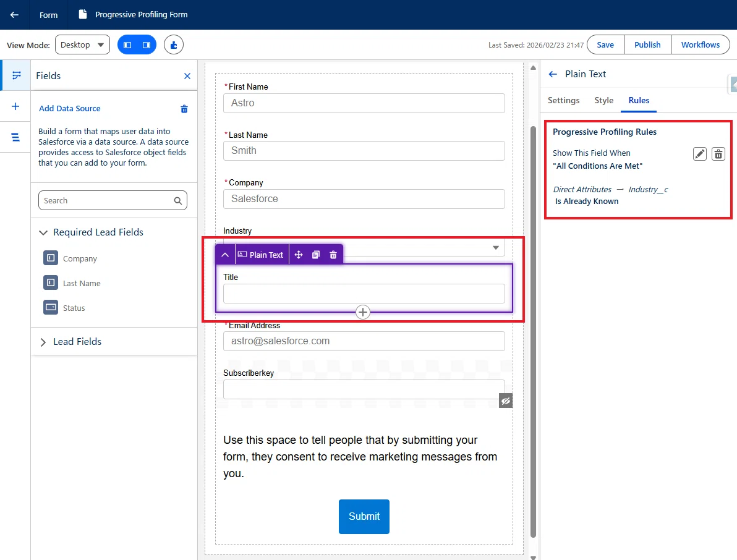Open View Mode Desktop dropdown

[x=82, y=45]
